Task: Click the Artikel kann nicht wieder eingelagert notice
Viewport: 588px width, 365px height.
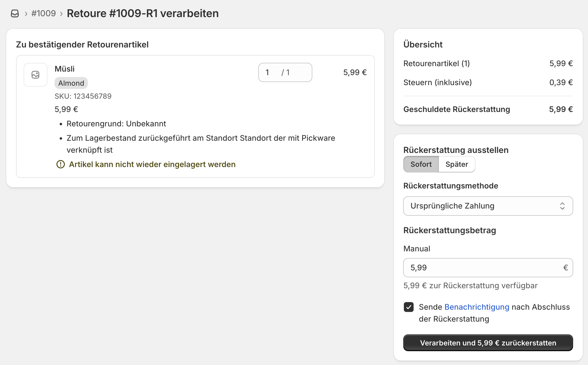Action: 152,164
